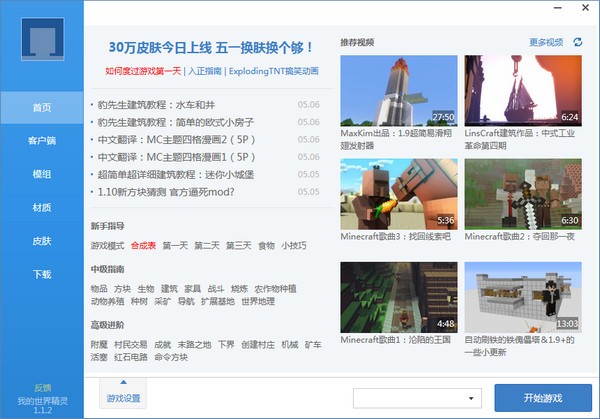Minimize the launcher window
The image size is (600, 419).
(558, 8)
